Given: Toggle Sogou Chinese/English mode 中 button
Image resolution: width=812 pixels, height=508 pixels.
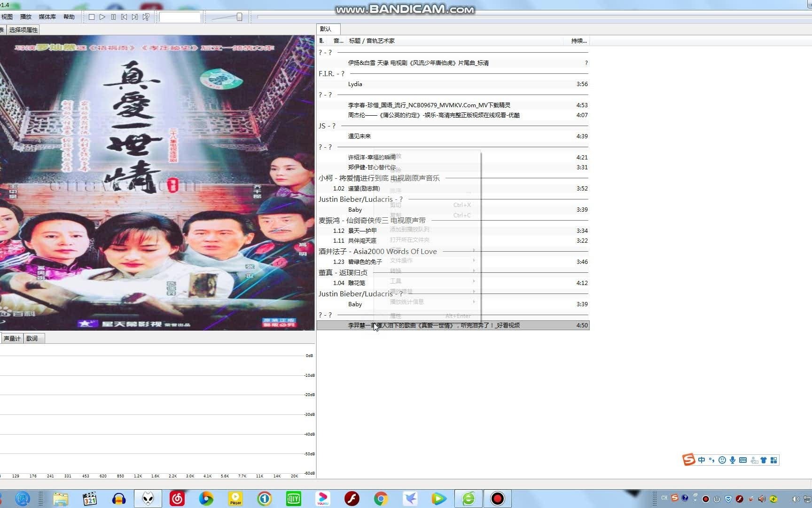Looking at the screenshot, I should (702, 460).
